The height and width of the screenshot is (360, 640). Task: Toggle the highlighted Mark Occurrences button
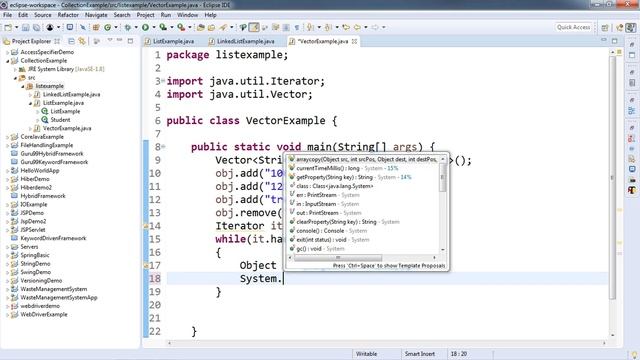(x=254, y=27)
